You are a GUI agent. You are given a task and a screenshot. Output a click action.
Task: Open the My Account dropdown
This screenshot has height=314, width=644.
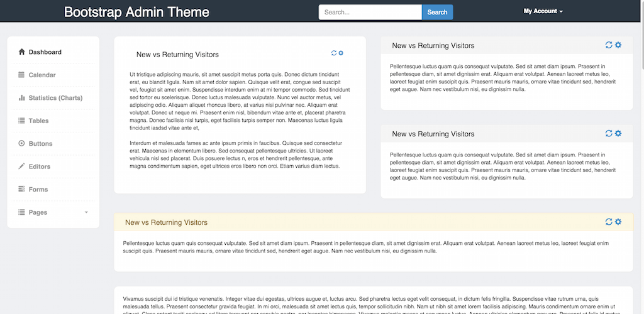pos(543,11)
